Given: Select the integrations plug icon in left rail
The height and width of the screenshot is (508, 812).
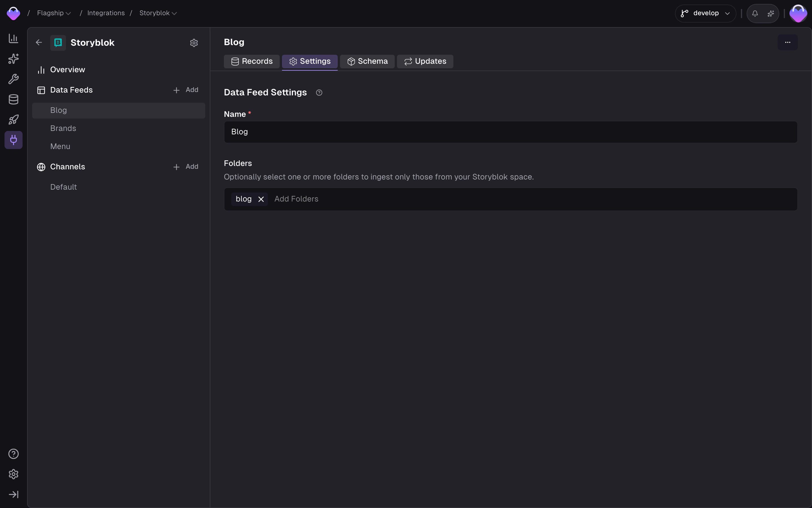Looking at the screenshot, I should coord(14,140).
